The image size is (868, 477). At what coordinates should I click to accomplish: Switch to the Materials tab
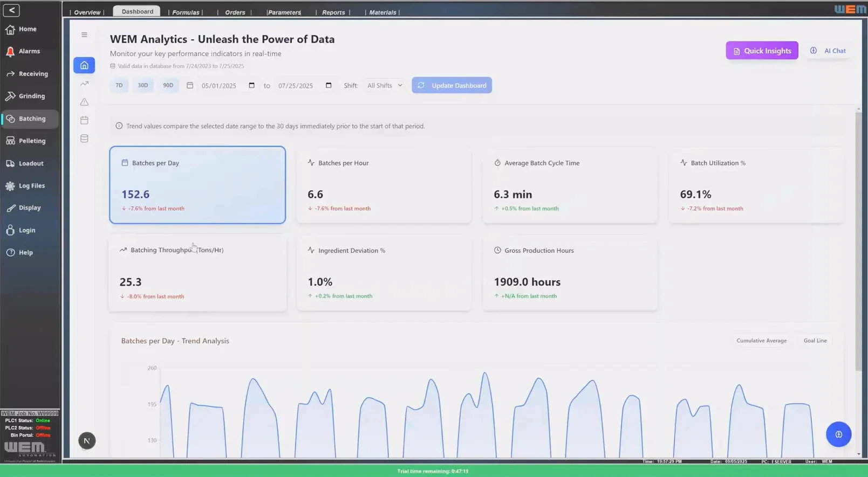tap(382, 12)
